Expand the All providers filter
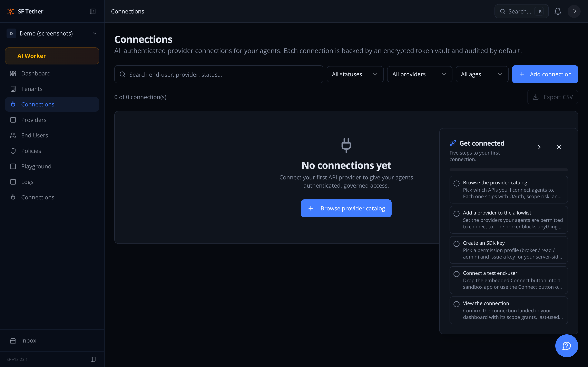The image size is (588, 367). 419,74
